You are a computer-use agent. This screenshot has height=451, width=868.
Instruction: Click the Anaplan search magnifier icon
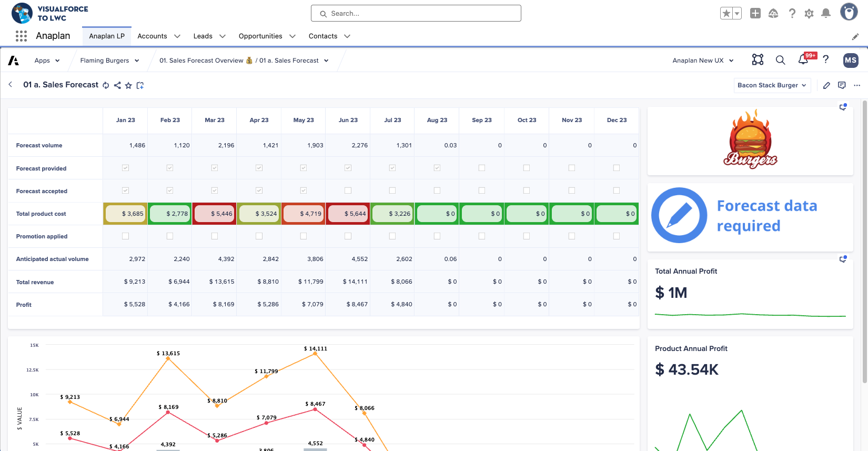click(x=780, y=60)
